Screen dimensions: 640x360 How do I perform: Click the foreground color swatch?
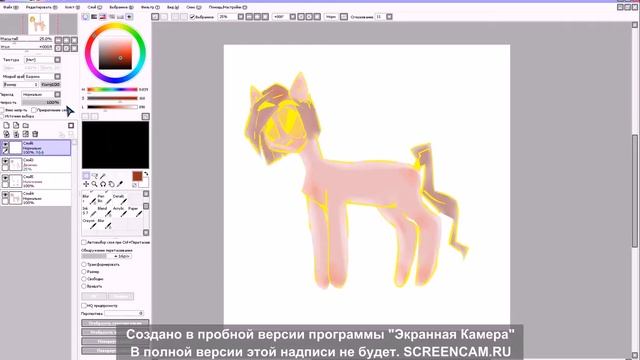[x=137, y=176]
